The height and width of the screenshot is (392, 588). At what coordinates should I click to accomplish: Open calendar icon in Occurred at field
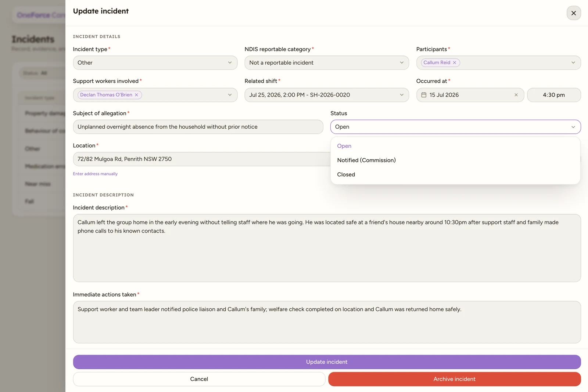[424, 95]
